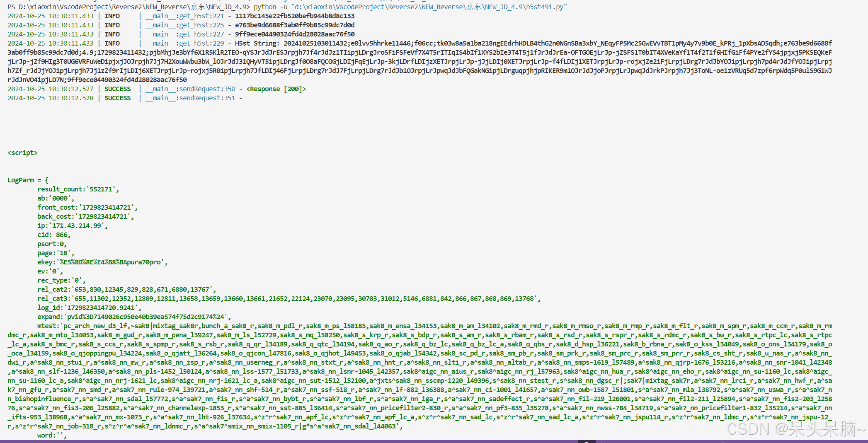Click the result_count:'552171' entry
The image size is (868, 443).
point(78,189)
